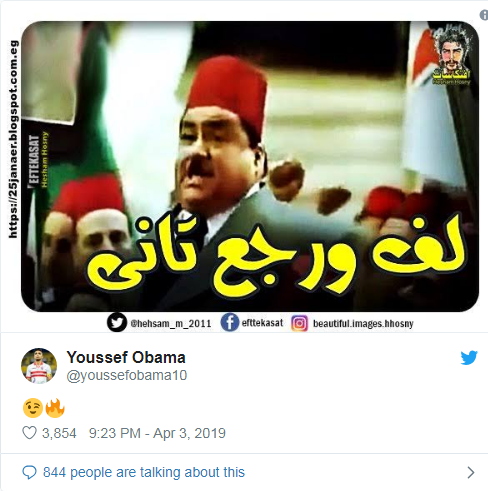The width and height of the screenshot is (488, 491).
Task: Open the Youssef Obama display name
Action: pos(126,357)
